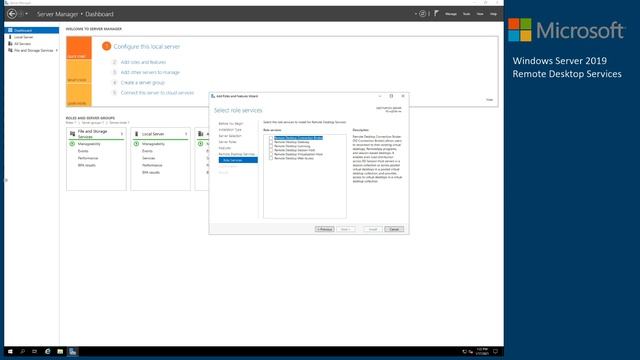This screenshot has width=640, height=360.
Task: Select the Learn More tile
Action: 79,95
